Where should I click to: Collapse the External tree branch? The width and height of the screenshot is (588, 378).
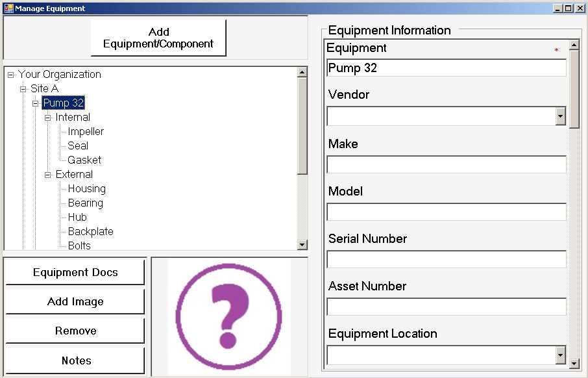click(48, 175)
